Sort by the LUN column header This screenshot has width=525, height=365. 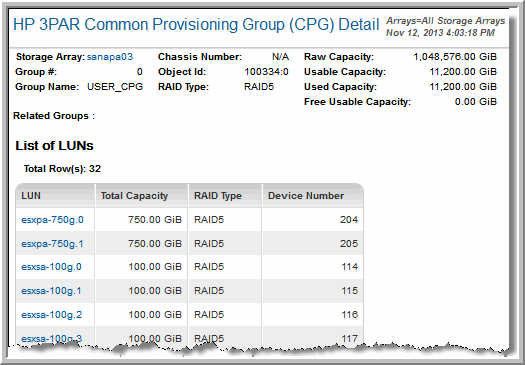55,196
